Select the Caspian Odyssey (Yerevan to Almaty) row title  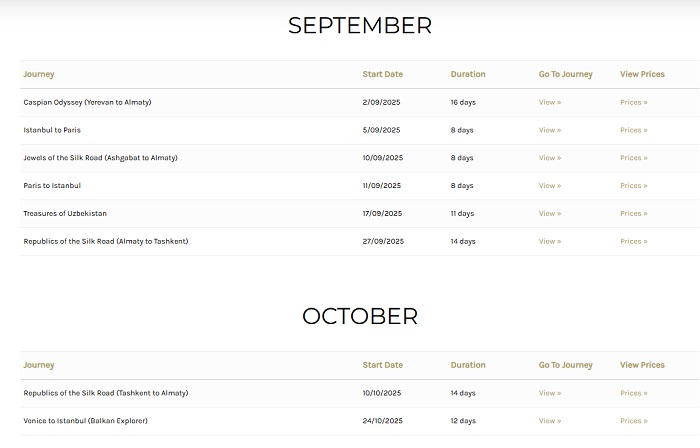[88, 102]
